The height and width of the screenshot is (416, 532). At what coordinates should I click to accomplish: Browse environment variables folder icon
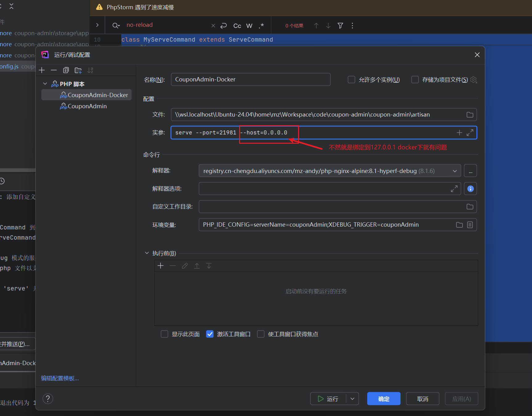click(459, 225)
